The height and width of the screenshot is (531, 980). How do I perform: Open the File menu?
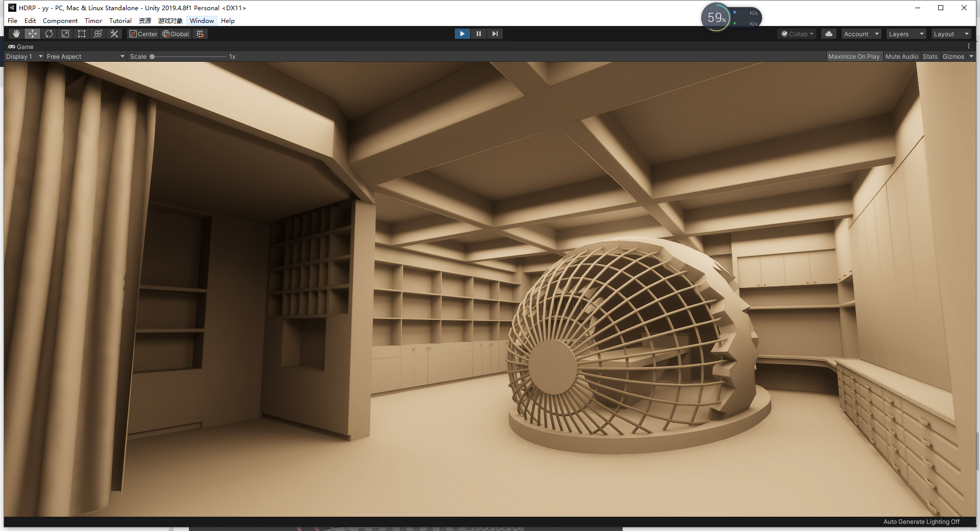[12, 20]
